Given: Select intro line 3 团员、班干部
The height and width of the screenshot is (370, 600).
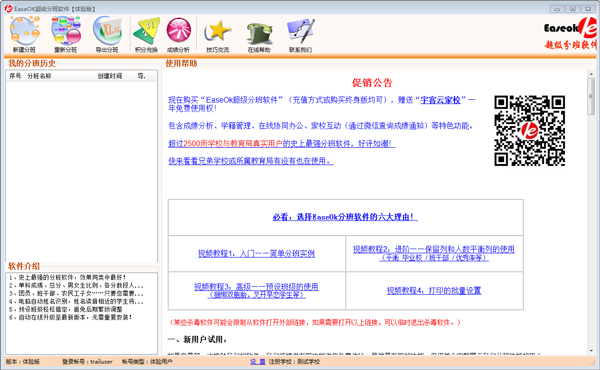Looking at the screenshot, I should click(x=76, y=293).
